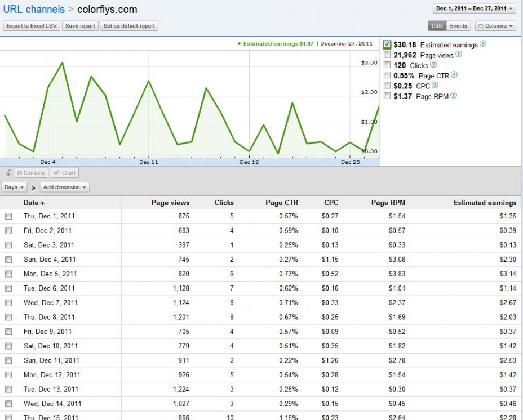This screenshot has height=420, width=523.
Task: Select the Sat, Dec 3, 2011 row checkbox
Action: (x=8, y=245)
